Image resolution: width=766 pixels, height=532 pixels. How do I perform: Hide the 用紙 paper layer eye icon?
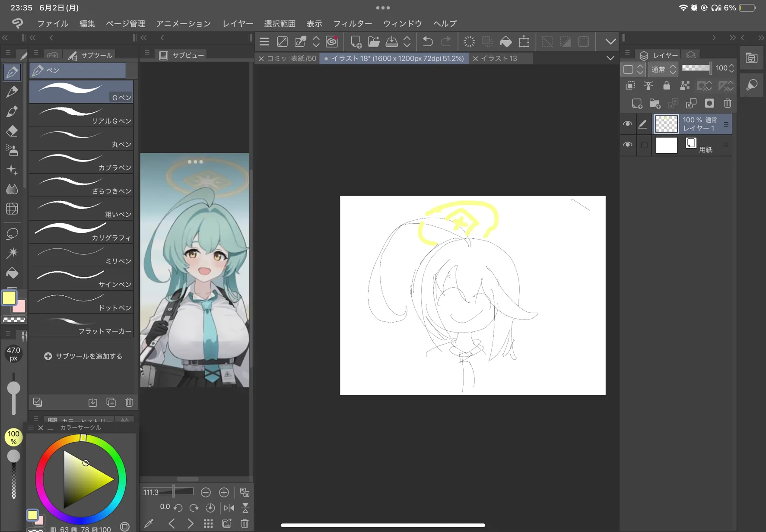tap(627, 145)
